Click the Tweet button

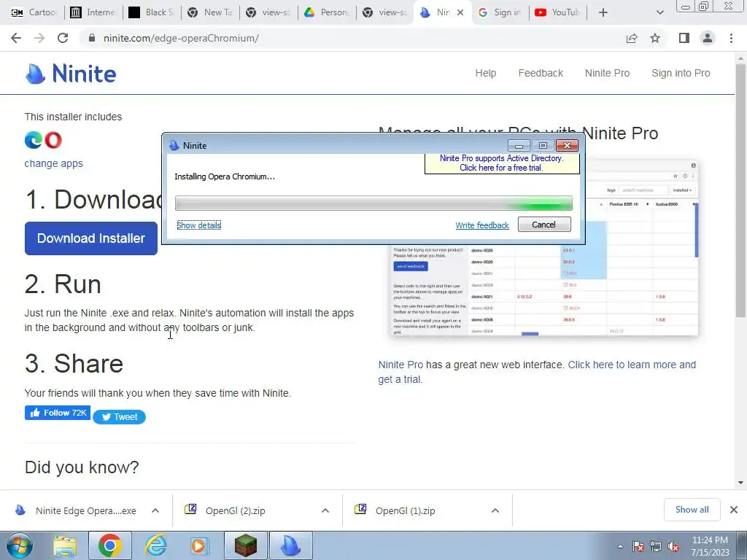tap(119, 416)
